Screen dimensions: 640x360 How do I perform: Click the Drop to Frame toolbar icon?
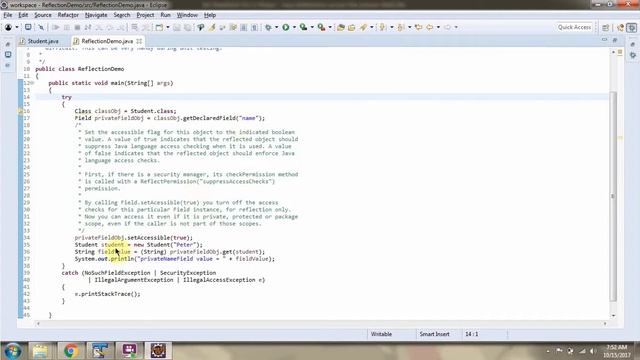134,27
